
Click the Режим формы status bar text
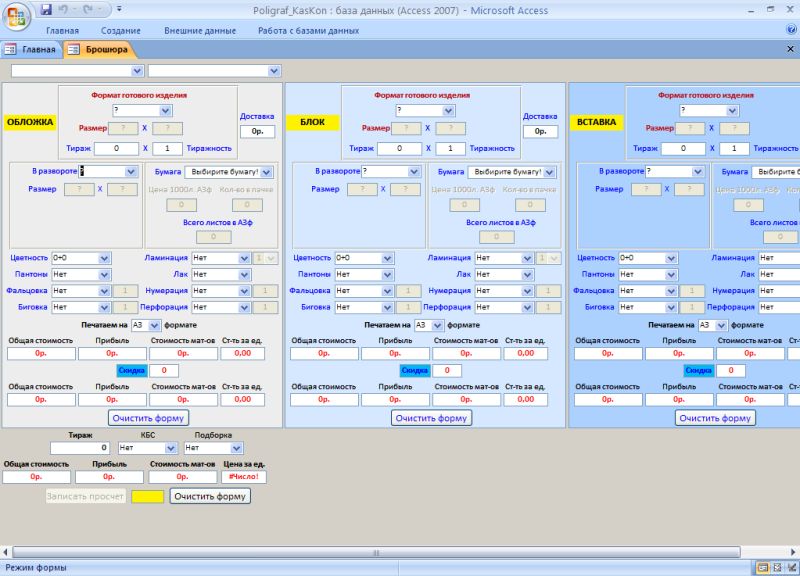pyautogui.click(x=36, y=568)
